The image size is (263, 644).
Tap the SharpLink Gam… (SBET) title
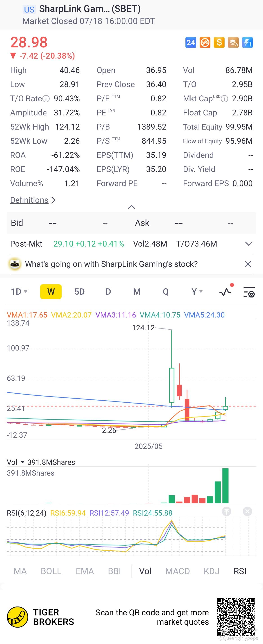[90, 9]
